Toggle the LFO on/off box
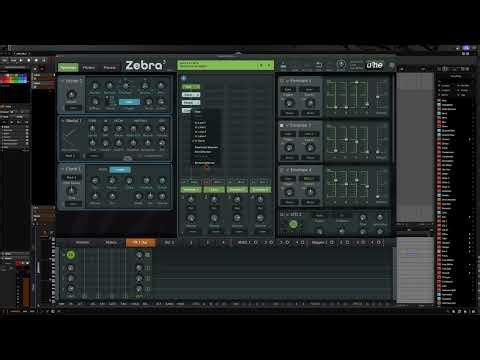 282,214
